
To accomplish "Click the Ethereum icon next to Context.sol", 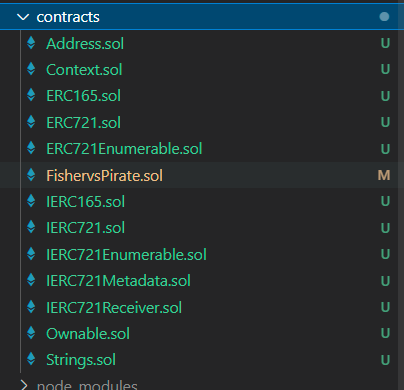I will 31,69.
